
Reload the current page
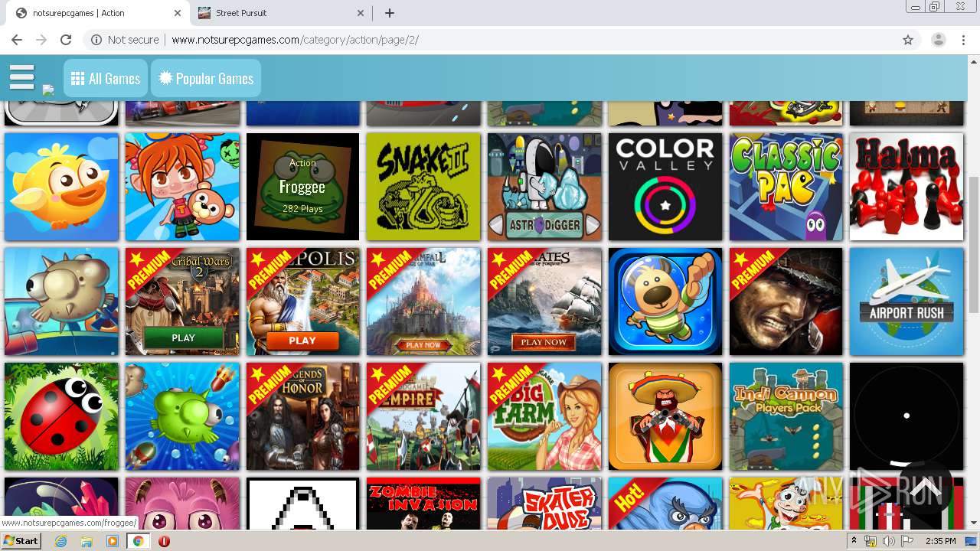point(66,40)
